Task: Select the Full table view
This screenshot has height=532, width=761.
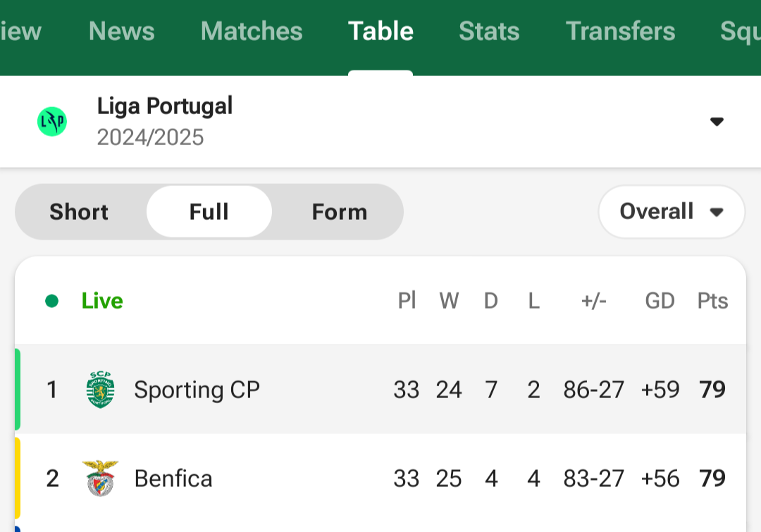Action: pos(209,211)
